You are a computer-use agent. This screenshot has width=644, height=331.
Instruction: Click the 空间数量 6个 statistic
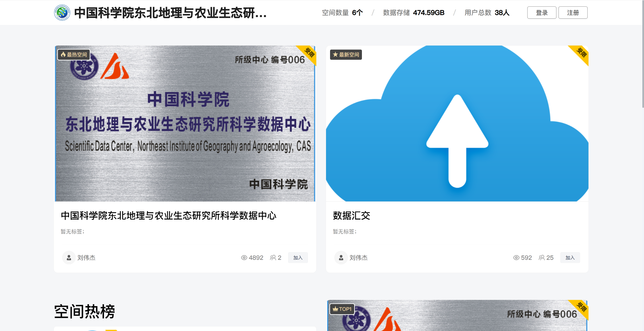(342, 13)
